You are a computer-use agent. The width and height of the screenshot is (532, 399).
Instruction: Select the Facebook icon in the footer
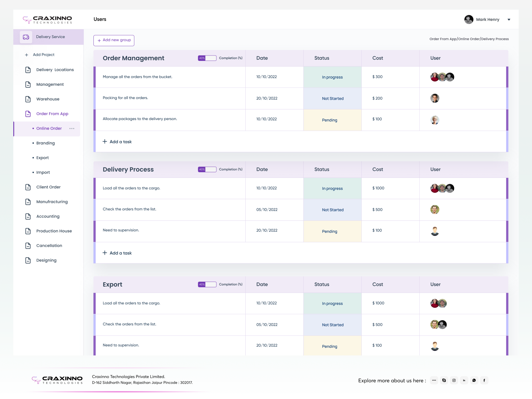(484, 380)
